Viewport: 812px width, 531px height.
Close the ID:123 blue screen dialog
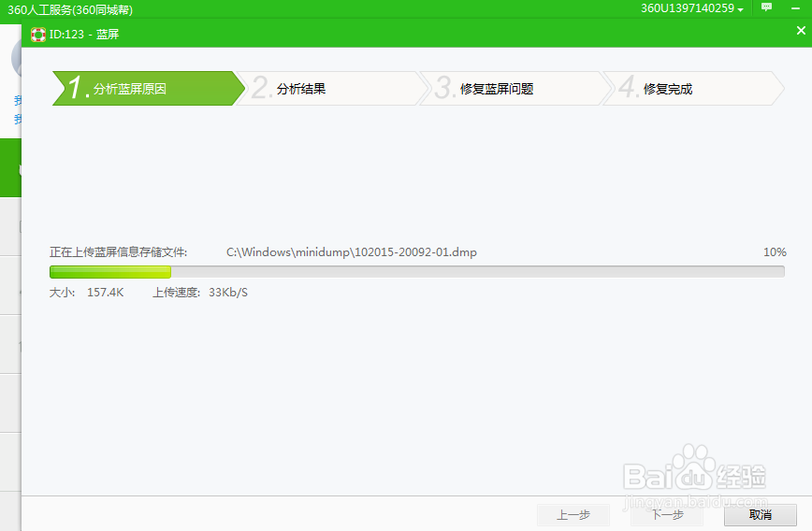[801, 31]
